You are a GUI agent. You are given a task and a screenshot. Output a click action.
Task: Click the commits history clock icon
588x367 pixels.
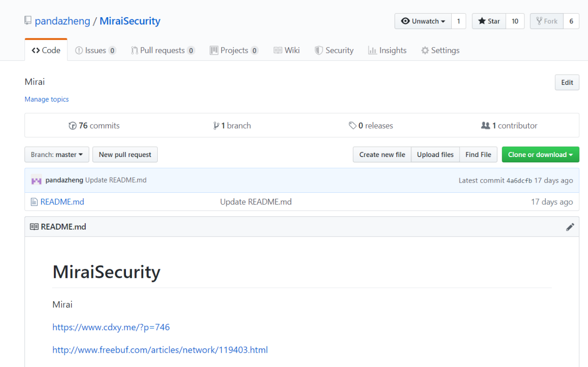73,126
